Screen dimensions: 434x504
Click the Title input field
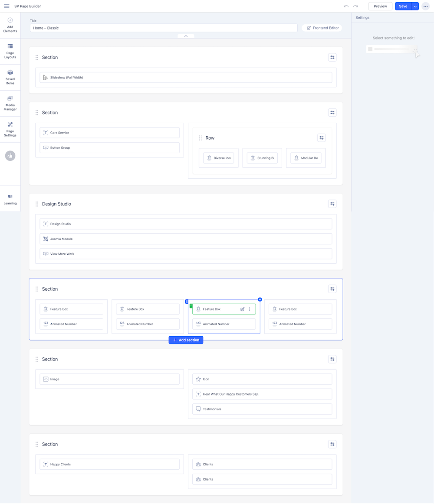pos(163,28)
